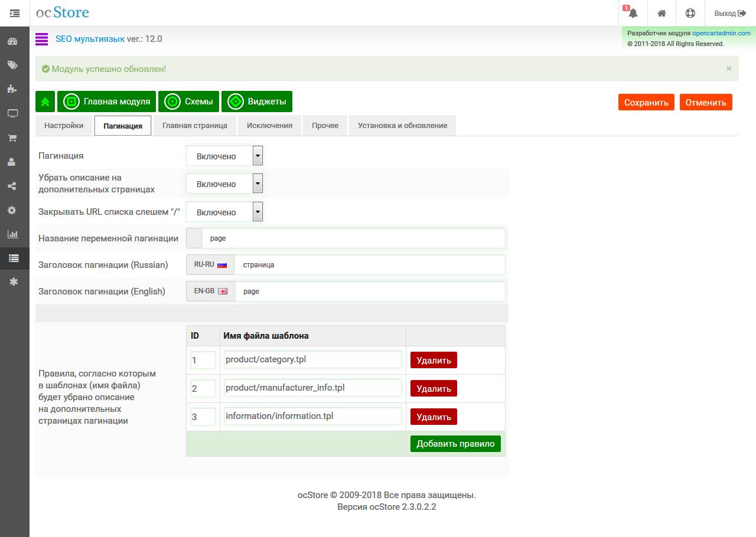Open the highlighted list icon in sidebar
The width and height of the screenshot is (756, 537).
[x=14, y=258]
